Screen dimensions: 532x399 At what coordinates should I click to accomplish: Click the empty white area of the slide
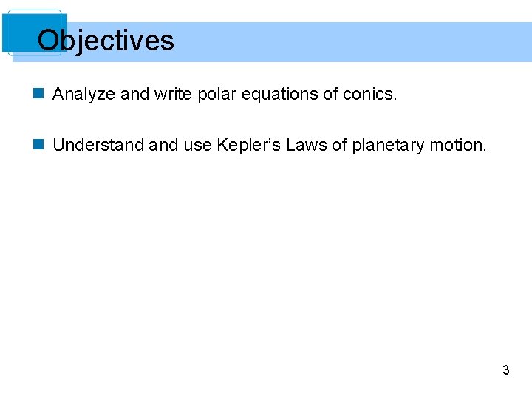(266, 266)
